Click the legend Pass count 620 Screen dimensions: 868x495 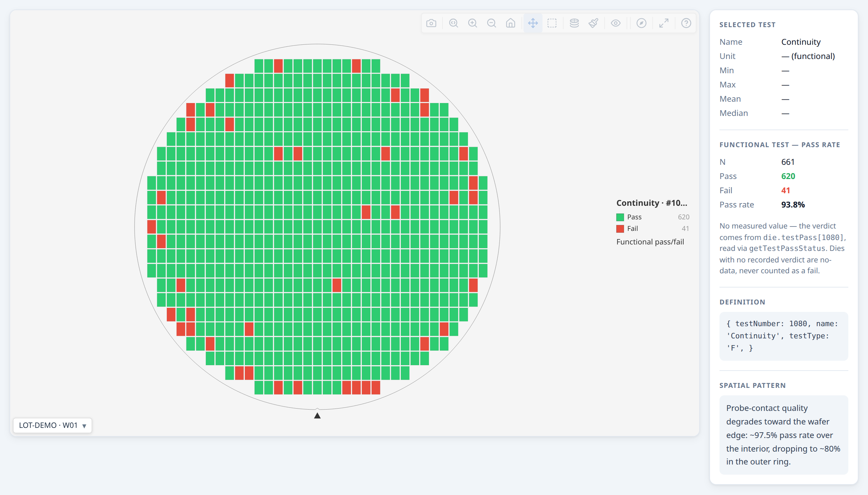click(684, 217)
